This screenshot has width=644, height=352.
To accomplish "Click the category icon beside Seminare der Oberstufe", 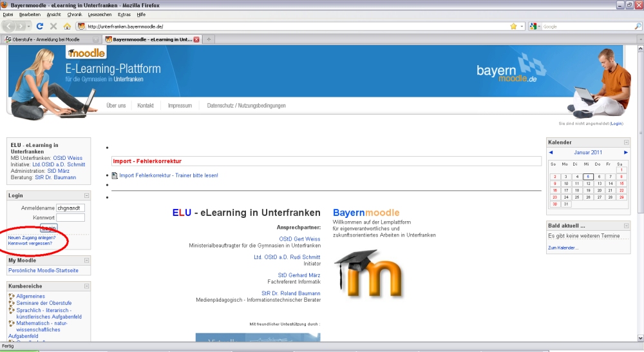I will 12,303.
